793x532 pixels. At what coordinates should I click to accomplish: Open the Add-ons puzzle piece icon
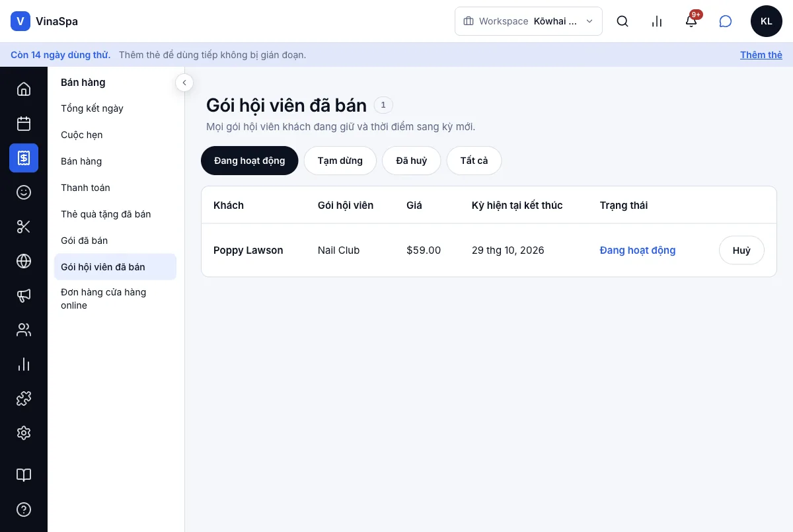pyautogui.click(x=24, y=399)
